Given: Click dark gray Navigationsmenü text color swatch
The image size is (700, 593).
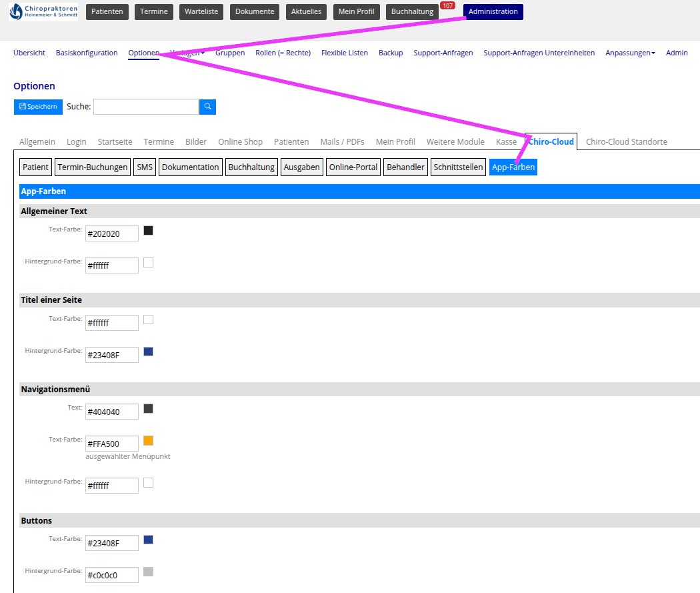Looking at the screenshot, I should (148, 409).
